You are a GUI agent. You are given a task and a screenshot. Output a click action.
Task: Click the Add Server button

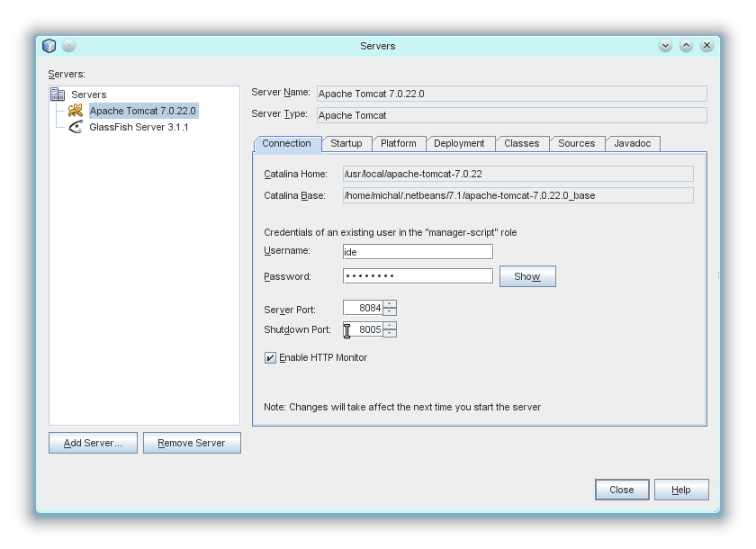(93, 442)
